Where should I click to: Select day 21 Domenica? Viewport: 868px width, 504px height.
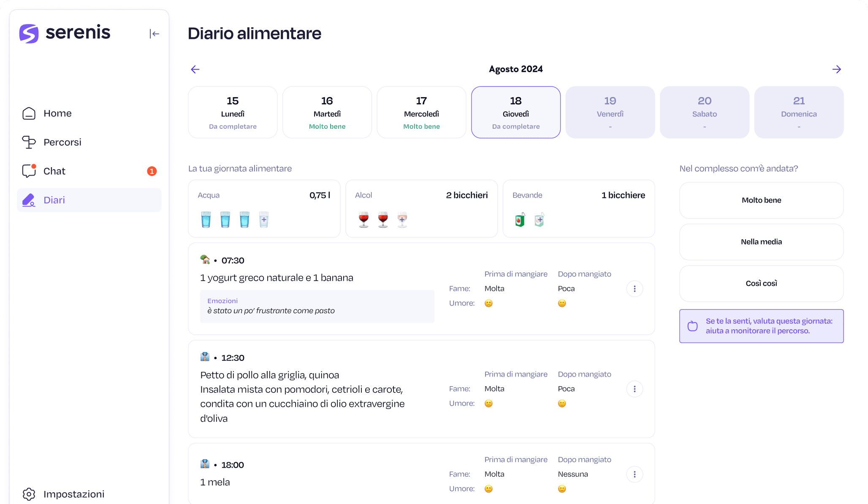799,112
